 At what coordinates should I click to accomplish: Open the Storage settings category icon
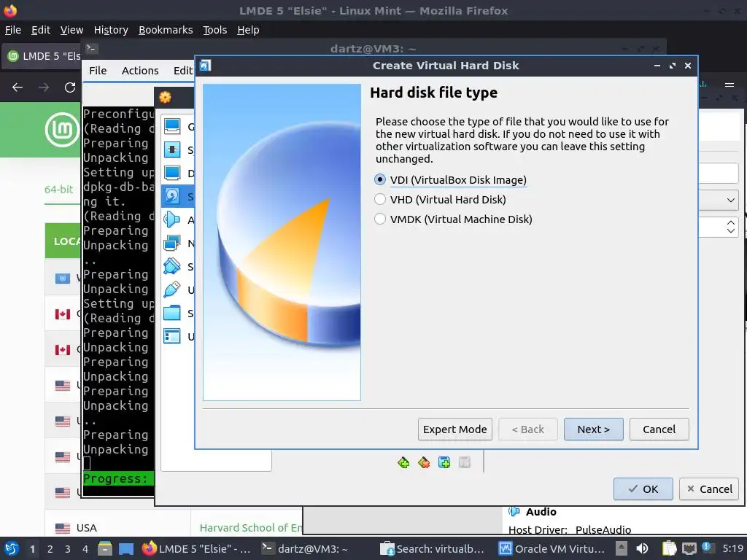(x=172, y=196)
